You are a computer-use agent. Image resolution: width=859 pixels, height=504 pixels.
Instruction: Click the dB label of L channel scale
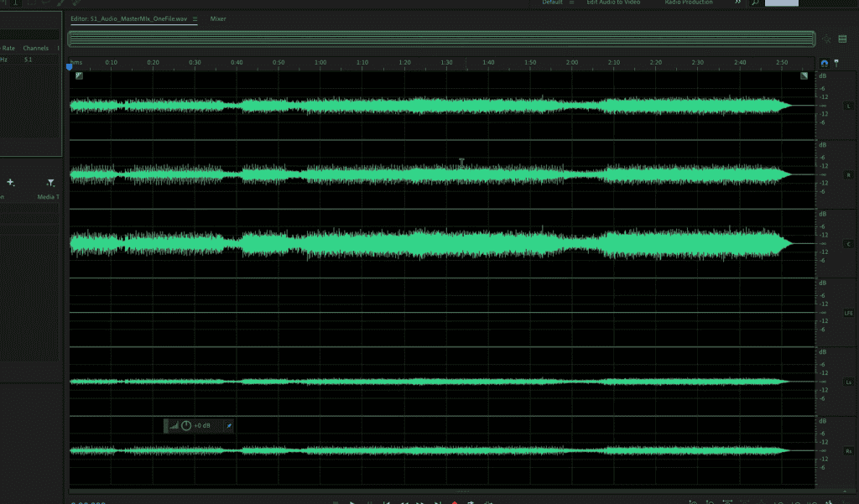click(822, 76)
